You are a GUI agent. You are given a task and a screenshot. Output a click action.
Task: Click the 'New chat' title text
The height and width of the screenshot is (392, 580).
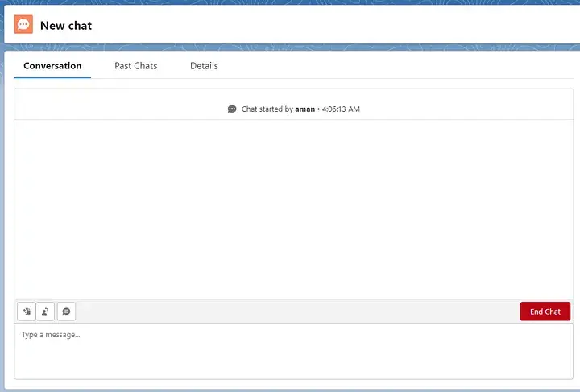click(x=66, y=26)
